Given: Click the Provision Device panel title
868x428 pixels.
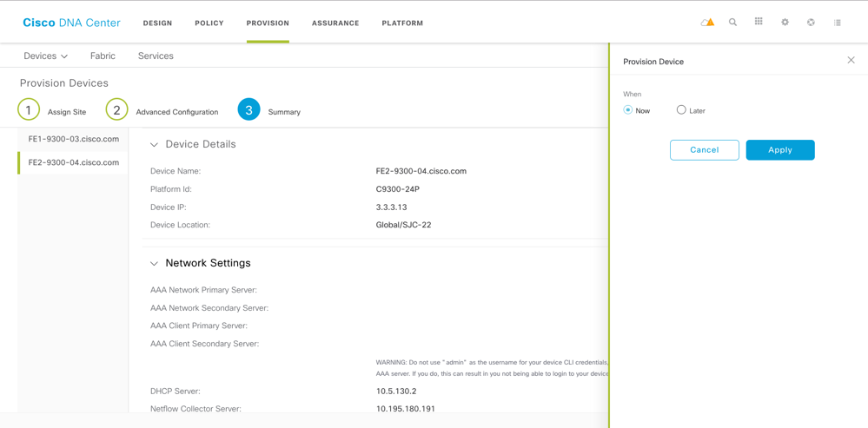Looking at the screenshot, I should (653, 62).
